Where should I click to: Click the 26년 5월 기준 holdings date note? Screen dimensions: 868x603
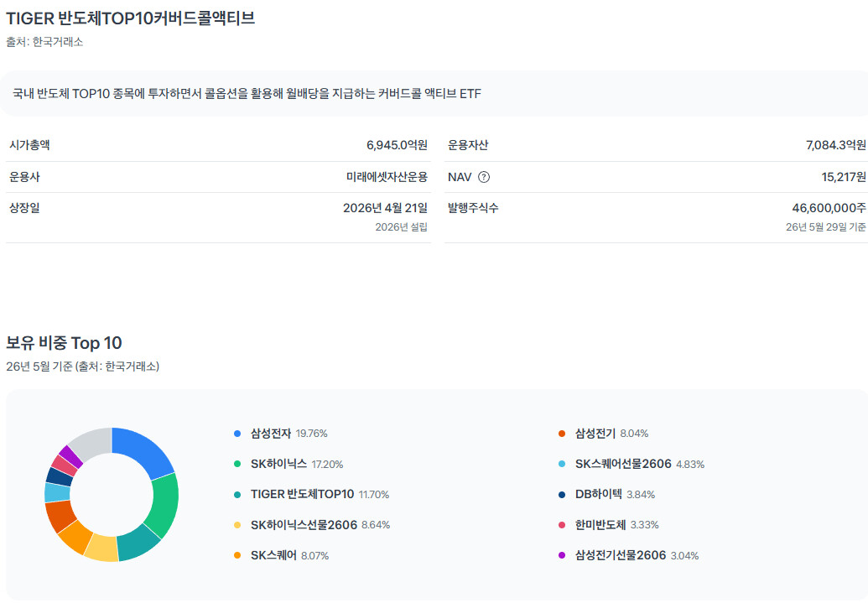click(82, 366)
